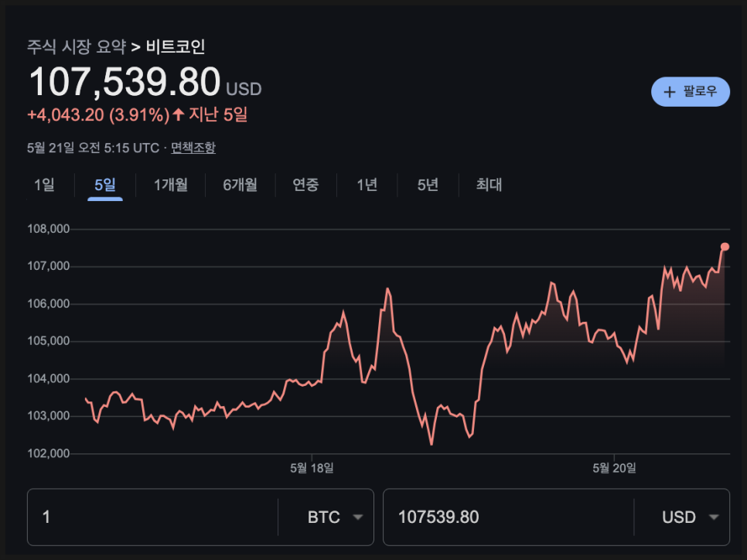Click the 5월 20일 axis label
Image resolution: width=747 pixels, height=560 pixels.
(x=614, y=468)
